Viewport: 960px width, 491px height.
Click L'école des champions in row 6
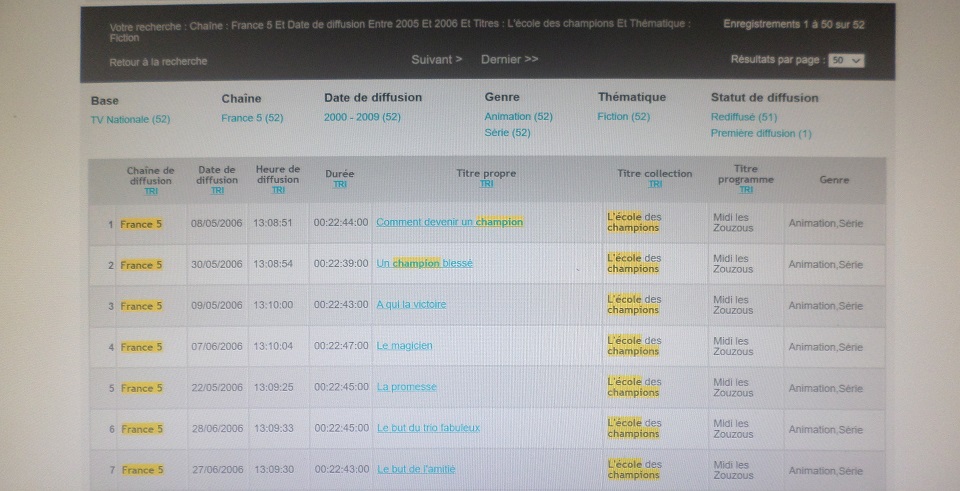634,428
